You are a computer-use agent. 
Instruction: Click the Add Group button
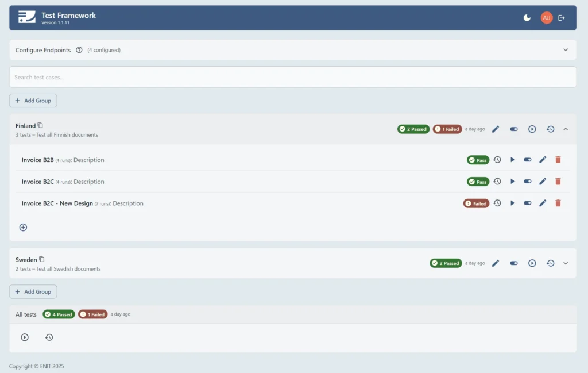(33, 100)
